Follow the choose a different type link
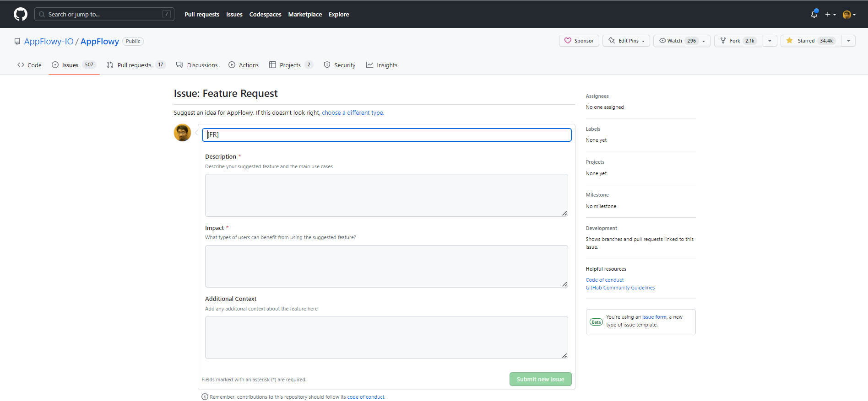868x401 pixels. (353, 113)
